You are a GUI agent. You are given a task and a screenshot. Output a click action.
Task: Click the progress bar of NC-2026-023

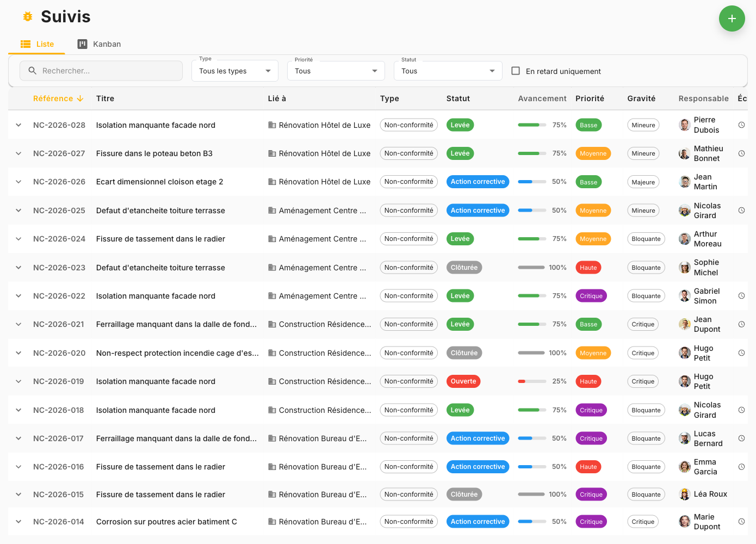click(x=531, y=268)
